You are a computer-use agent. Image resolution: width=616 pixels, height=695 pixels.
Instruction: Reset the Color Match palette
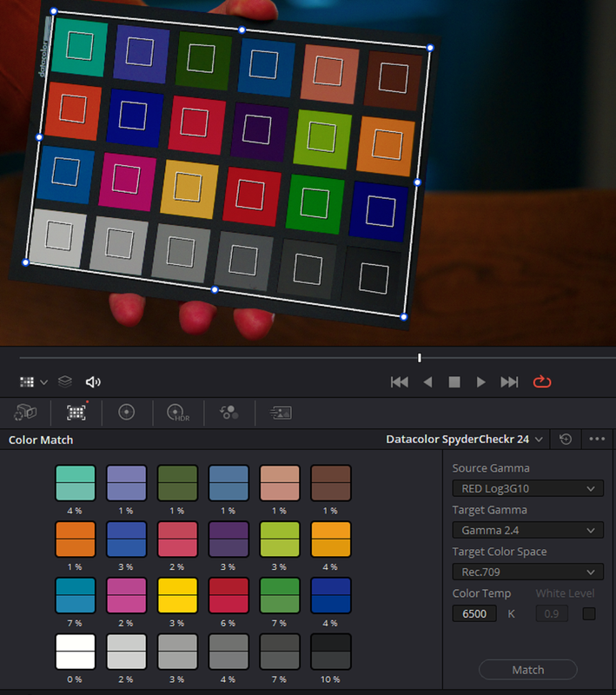click(566, 440)
